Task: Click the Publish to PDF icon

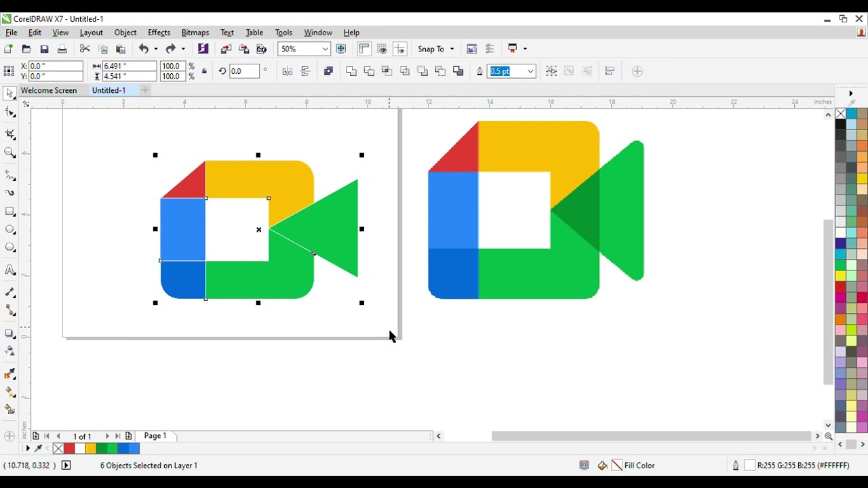Action: coord(261,49)
